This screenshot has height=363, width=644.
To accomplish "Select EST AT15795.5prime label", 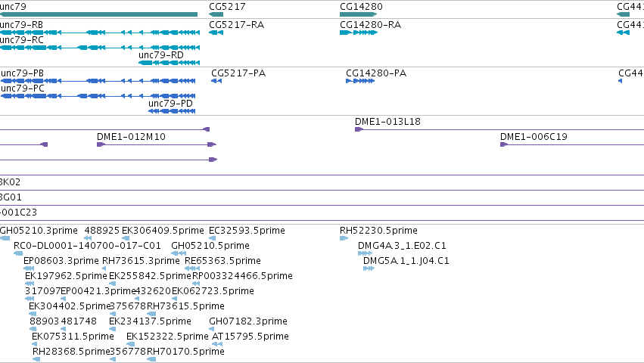I will [x=250, y=337].
